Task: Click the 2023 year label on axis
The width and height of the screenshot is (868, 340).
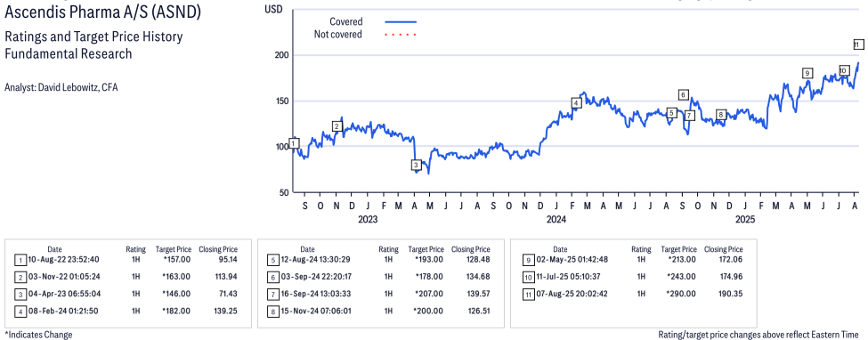Action: click(x=368, y=219)
